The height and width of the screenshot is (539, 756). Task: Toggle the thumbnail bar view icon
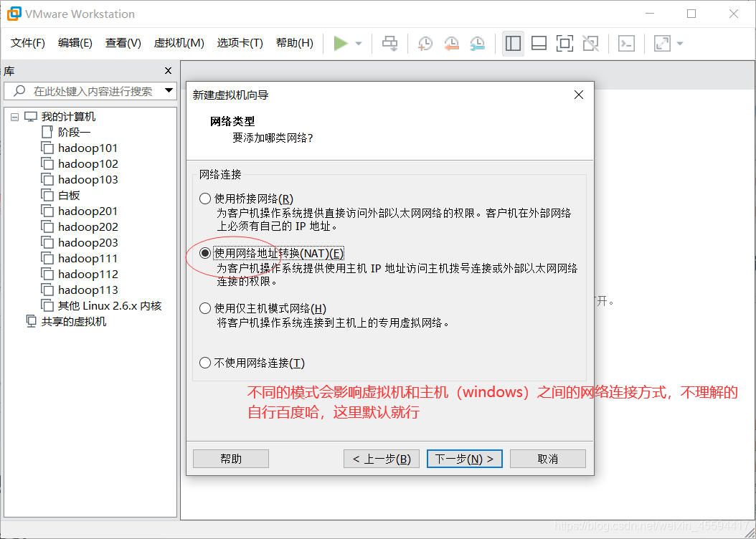coord(539,43)
